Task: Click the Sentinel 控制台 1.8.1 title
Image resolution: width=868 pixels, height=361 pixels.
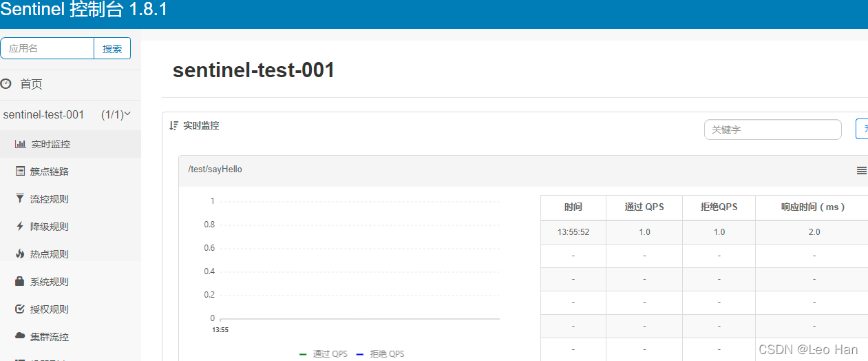Action: pyautogui.click(x=84, y=10)
